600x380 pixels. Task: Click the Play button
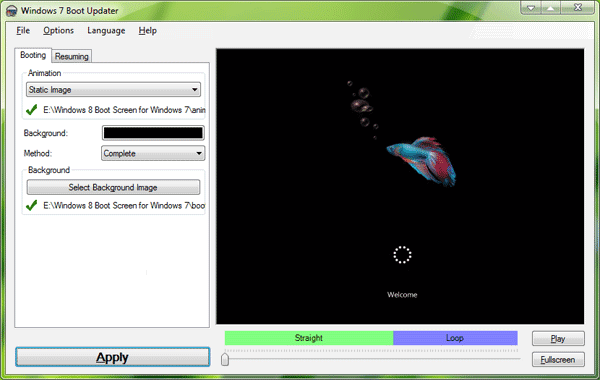point(558,339)
